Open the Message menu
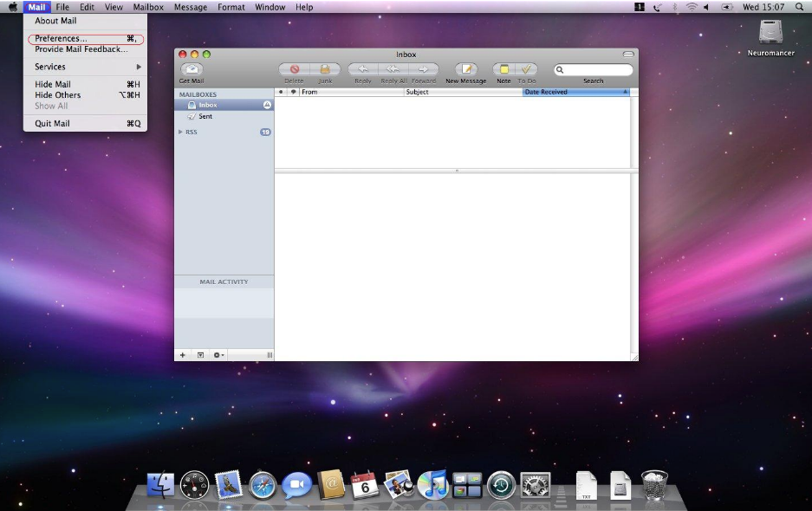 pyautogui.click(x=191, y=7)
